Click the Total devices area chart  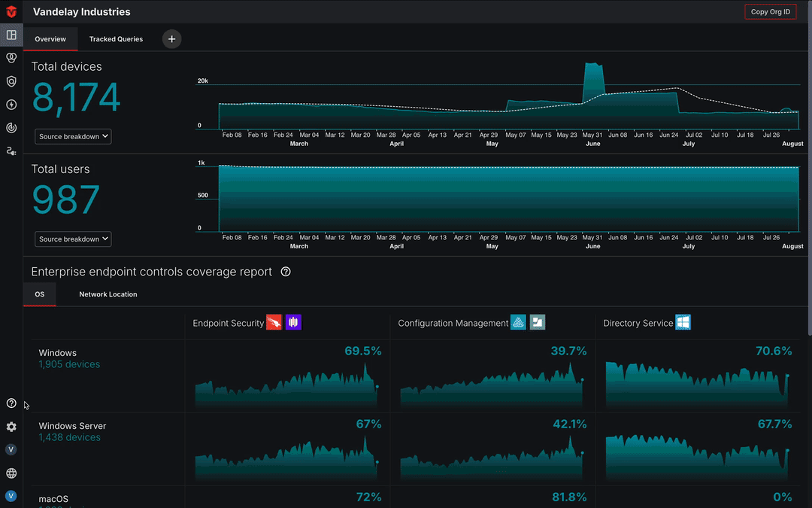click(x=508, y=96)
